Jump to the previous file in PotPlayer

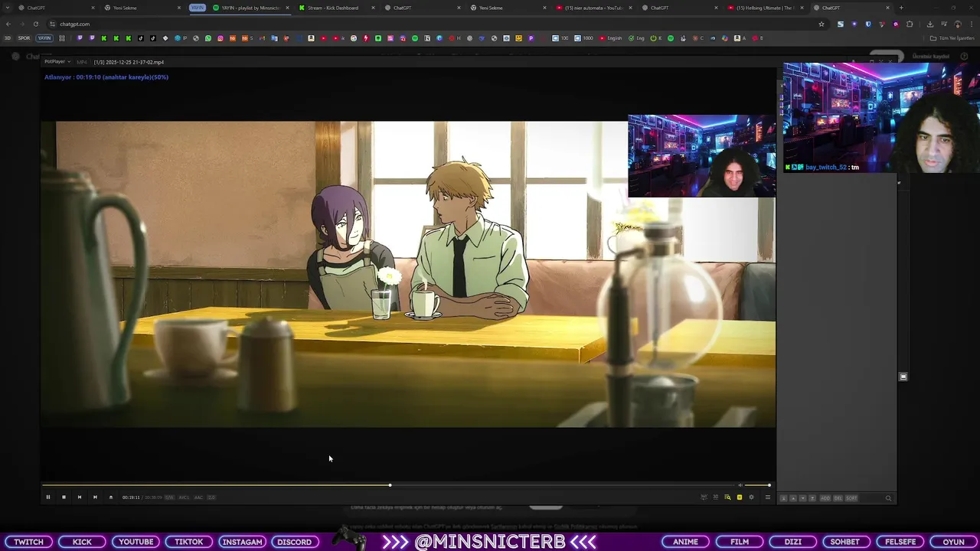pyautogui.click(x=79, y=497)
